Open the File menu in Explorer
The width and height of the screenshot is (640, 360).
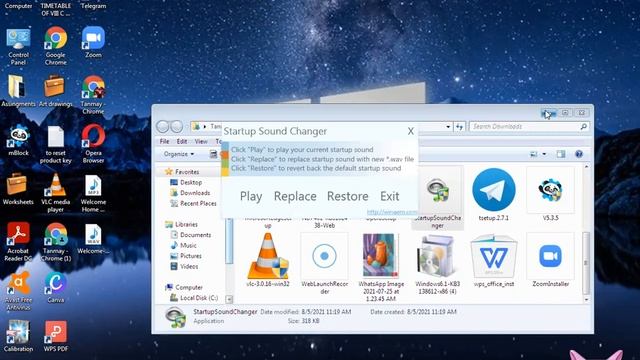click(x=164, y=141)
